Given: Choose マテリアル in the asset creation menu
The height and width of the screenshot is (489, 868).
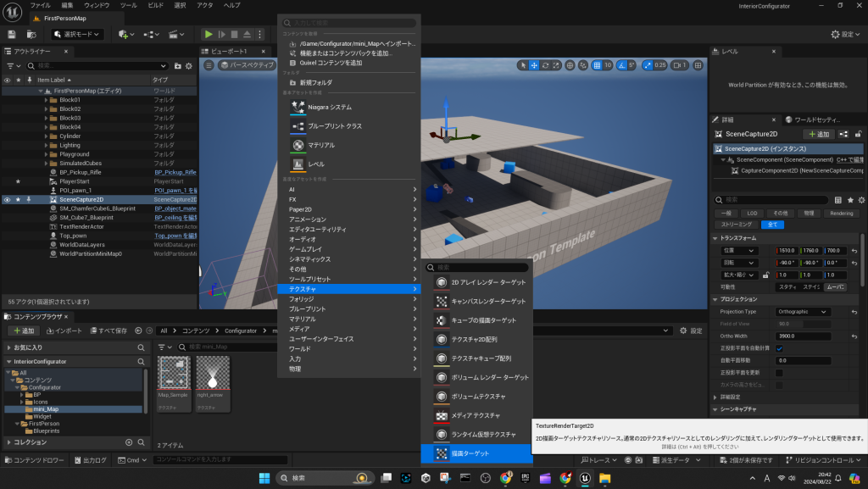Looking at the screenshot, I should pyautogui.click(x=320, y=145).
